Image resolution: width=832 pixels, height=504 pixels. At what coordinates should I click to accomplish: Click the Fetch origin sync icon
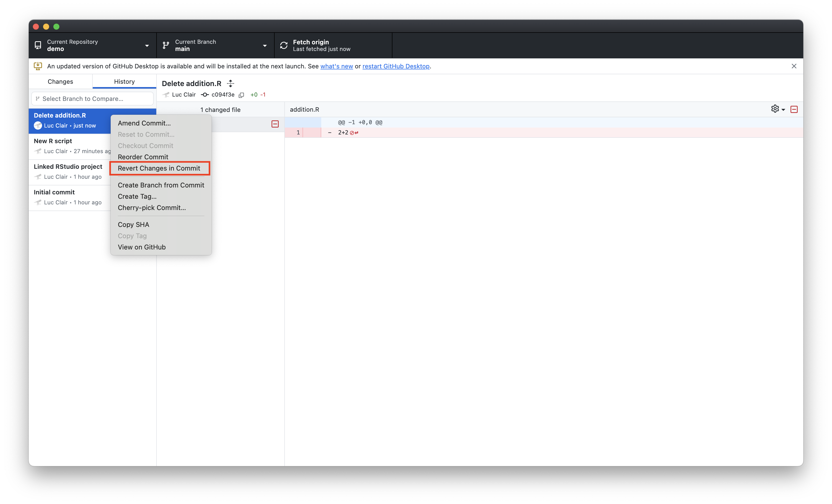click(x=284, y=45)
